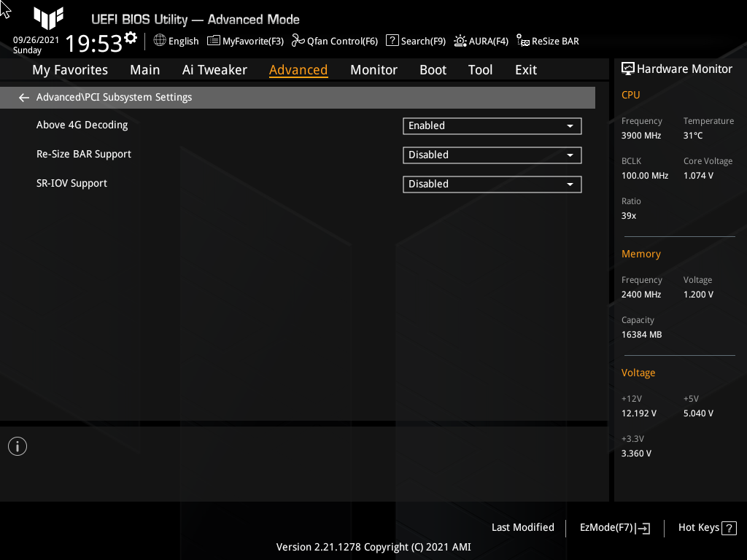Viewport: 747px width, 560px height.
Task: Open the SR-IOV Support dropdown
Action: pos(492,184)
